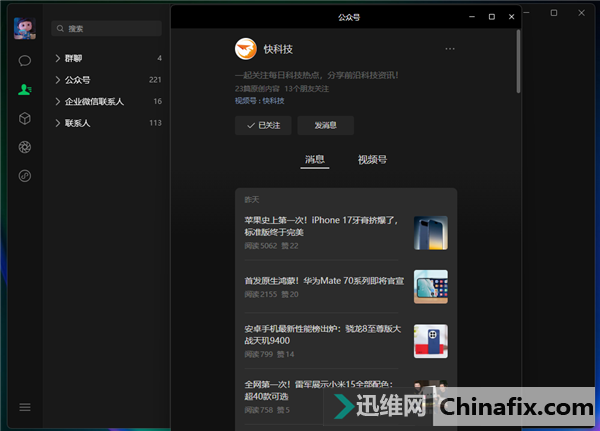Switch to the 消息 tab
Viewport: 600px width, 431px height.
coord(315,160)
